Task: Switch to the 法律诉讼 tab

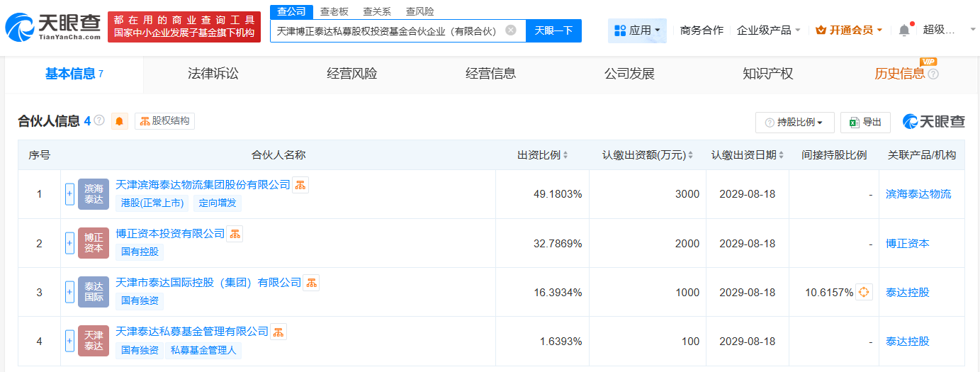Action: (213, 74)
